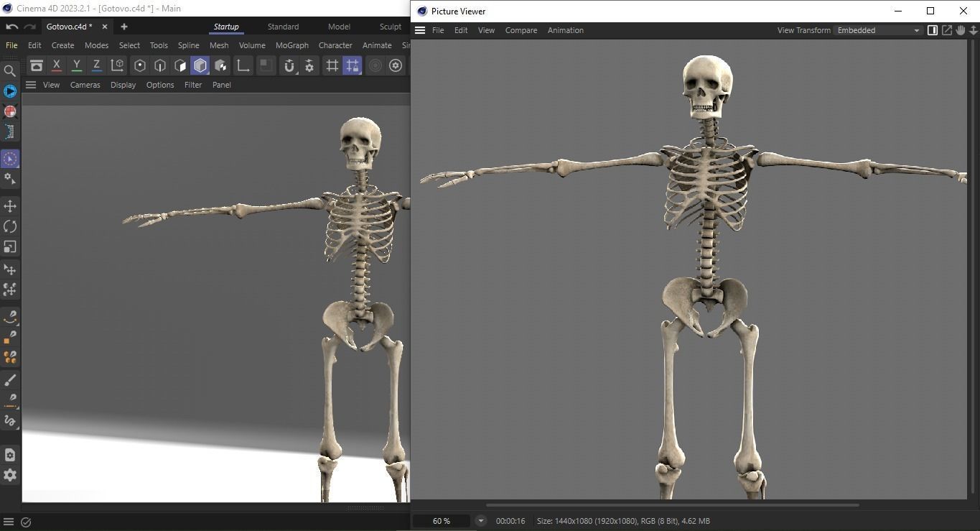Image resolution: width=980 pixels, height=531 pixels.
Task: Select the Sketch pen tool icon
Action: click(10, 400)
